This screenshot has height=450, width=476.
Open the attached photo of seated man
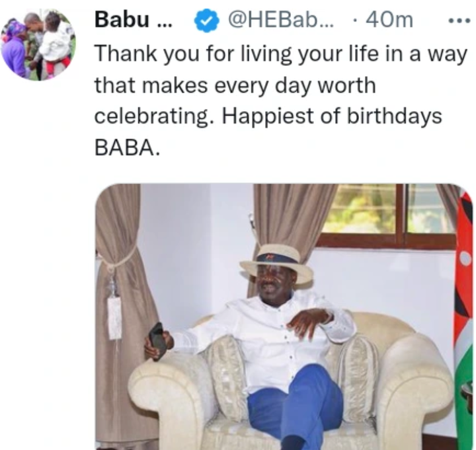pyautogui.click(x=284, y=317)
